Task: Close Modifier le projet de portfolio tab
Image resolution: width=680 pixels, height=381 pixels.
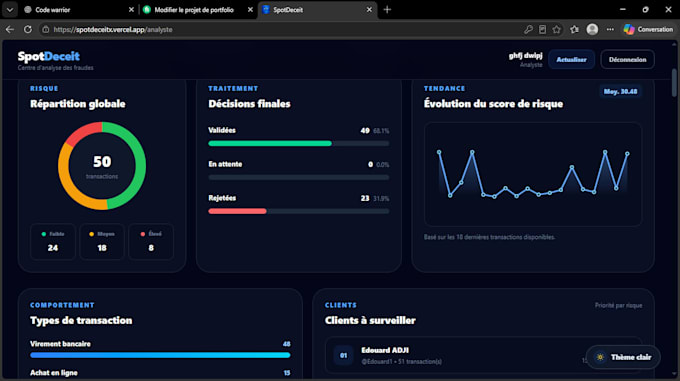Action: 250,10
